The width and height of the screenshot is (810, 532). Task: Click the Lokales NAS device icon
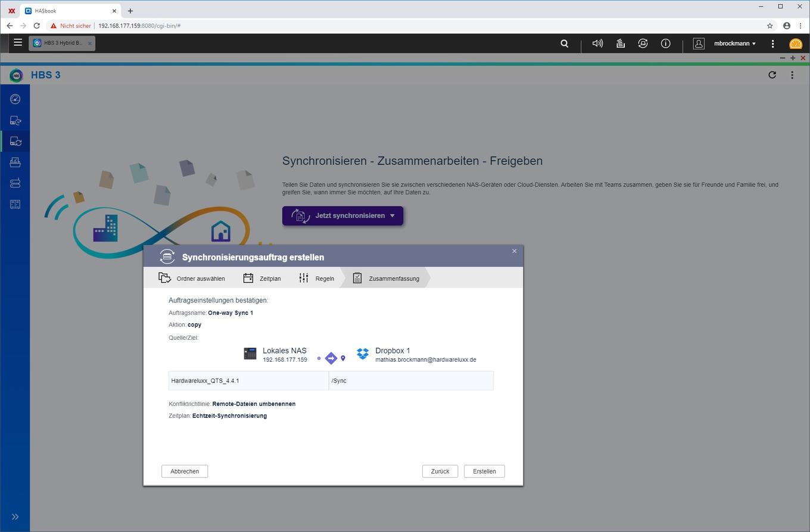pyautogui.click(x=250, y=353)
